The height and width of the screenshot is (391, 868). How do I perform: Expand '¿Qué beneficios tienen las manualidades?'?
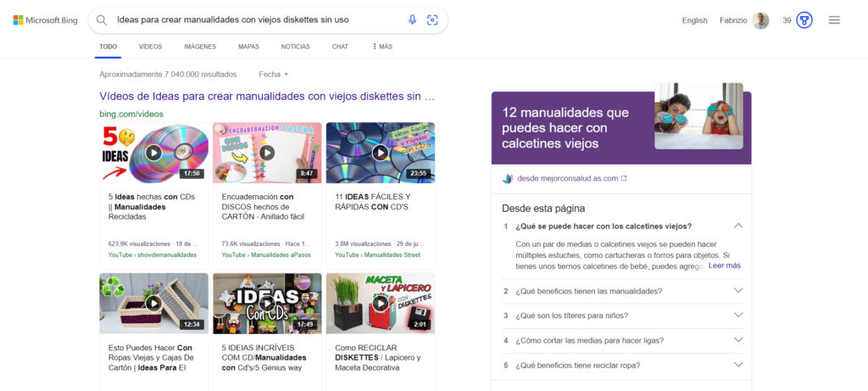click(737, 291)
